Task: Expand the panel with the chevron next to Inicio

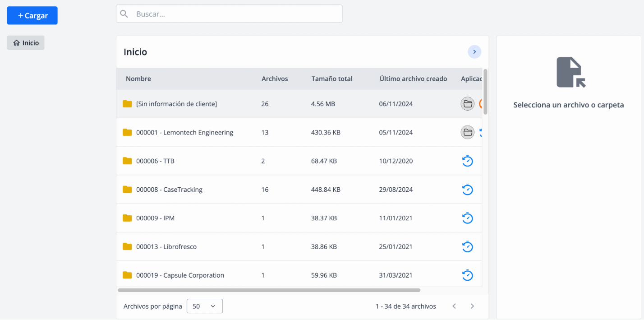Action: tap(474, 52)
